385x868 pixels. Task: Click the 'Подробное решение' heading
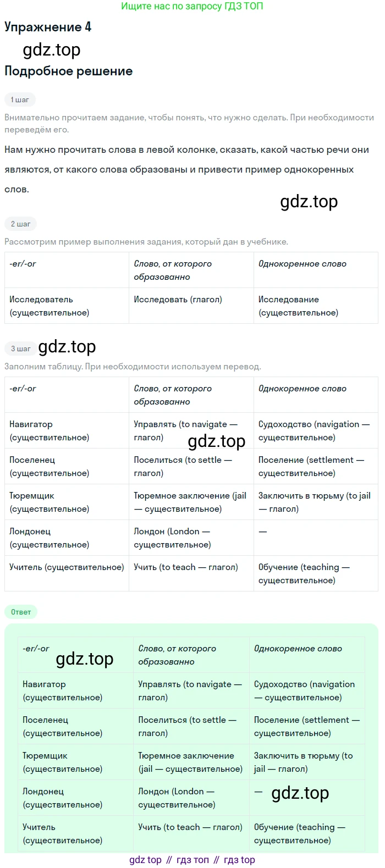pyautogui.click(x=69, y=71)
